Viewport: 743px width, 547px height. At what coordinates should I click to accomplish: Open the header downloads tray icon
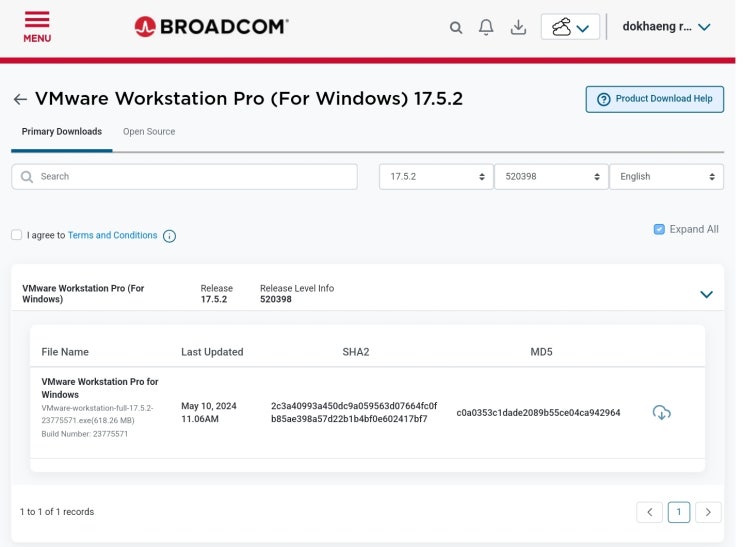coord(518,27)
